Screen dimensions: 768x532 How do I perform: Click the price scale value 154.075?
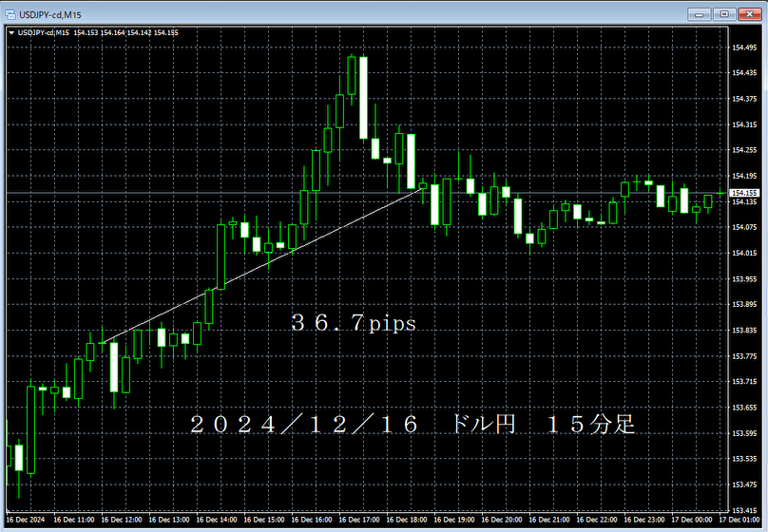coord(744,227)
